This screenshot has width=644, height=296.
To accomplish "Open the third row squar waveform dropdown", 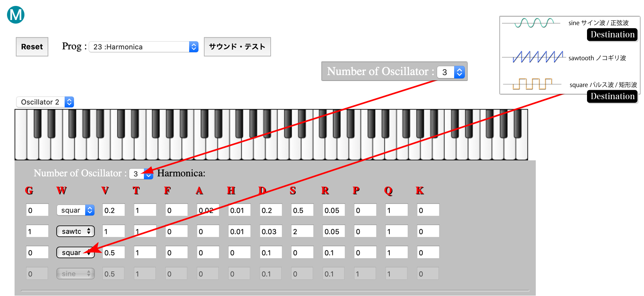I will pos(76,252).
